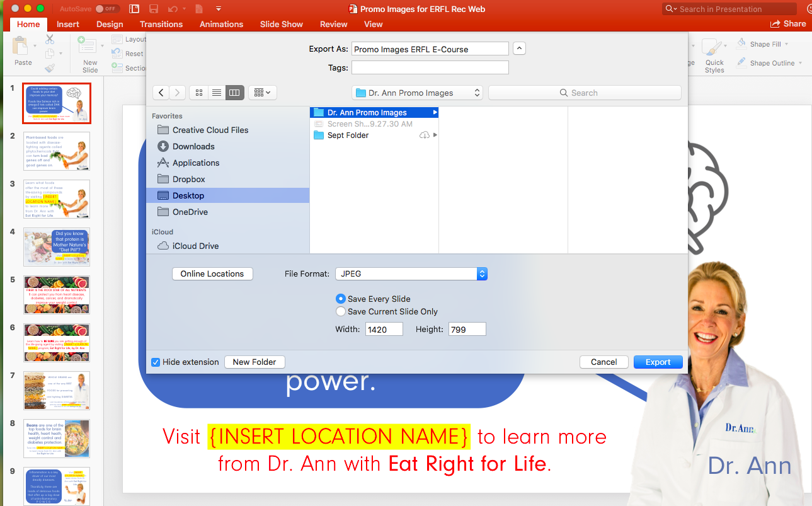The image size is (812, 506).
Task: Click the forward navigation arrow in dialog
Action: coord(178,93)
